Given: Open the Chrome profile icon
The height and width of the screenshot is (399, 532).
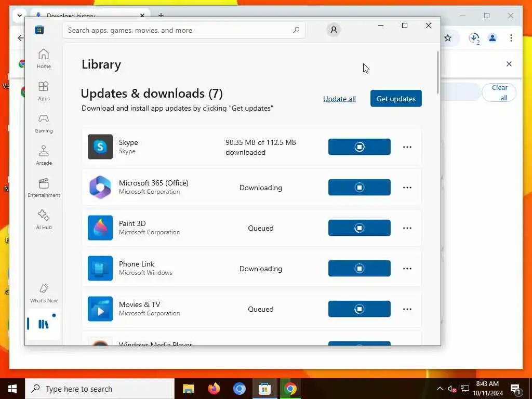Looking at the screenshot, I should tap(493, 38).
